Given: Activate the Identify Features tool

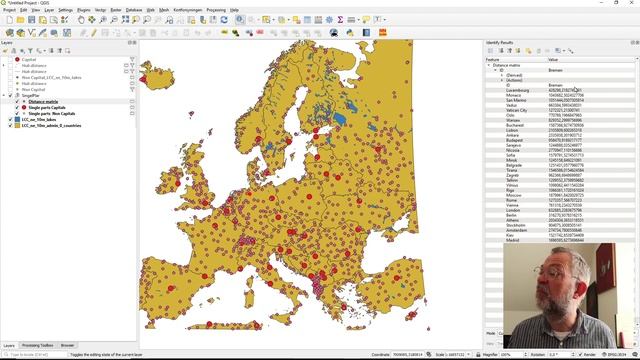Looking at the screenshot, I should 240,20.
